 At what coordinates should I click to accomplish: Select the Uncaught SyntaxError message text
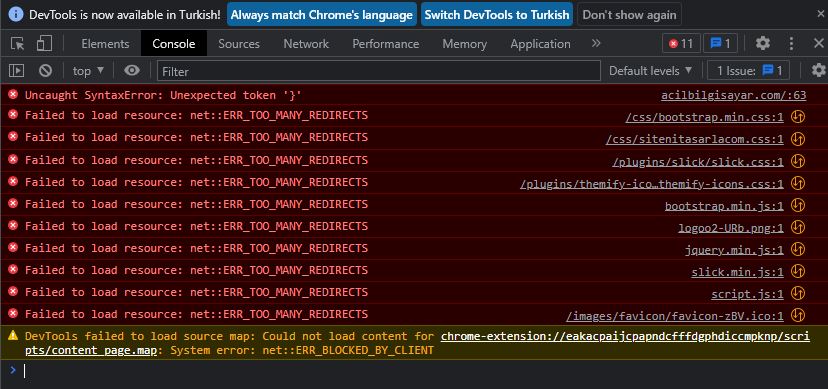[163, 95]
